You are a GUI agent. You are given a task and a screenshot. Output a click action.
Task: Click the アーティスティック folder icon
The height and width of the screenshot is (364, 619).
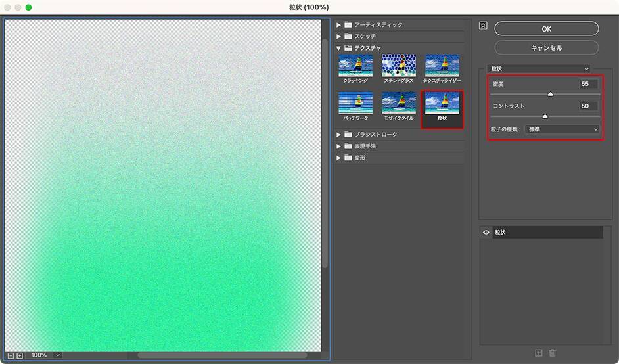tap(348, 24)
